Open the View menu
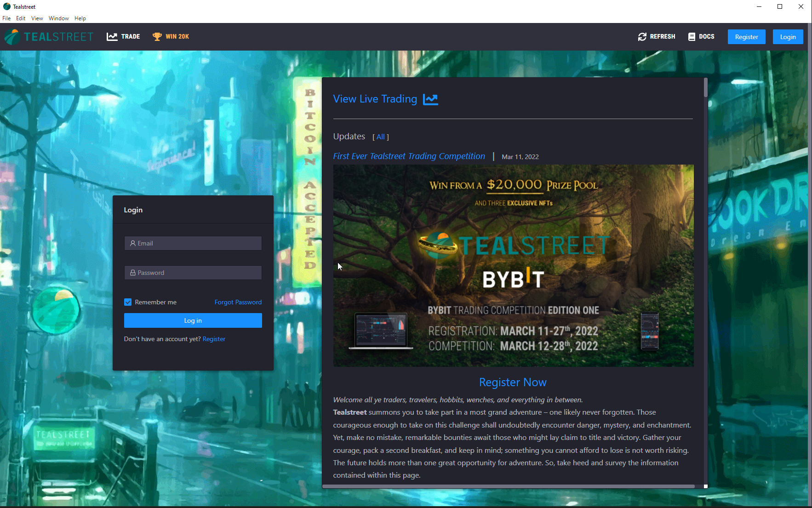This screenshot has height=508, width=812. point(37,18)
